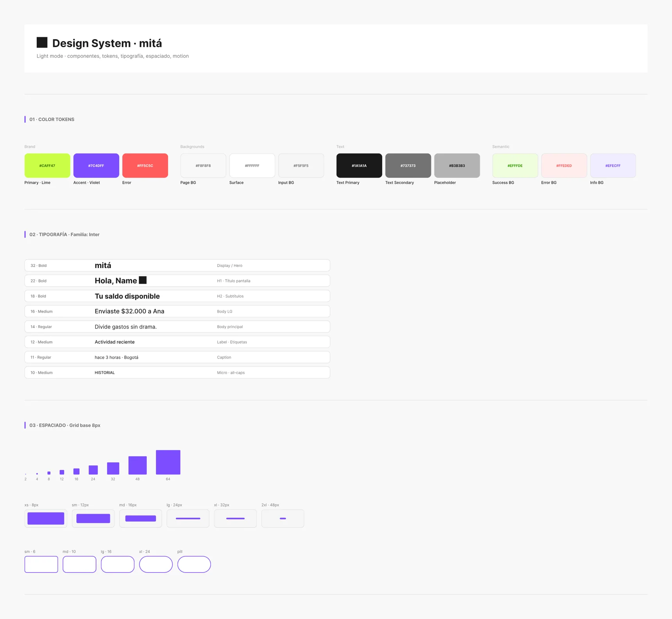Pick the #FF5C5C Error swatch
The image size is (672, 619).
pos(145,166)
